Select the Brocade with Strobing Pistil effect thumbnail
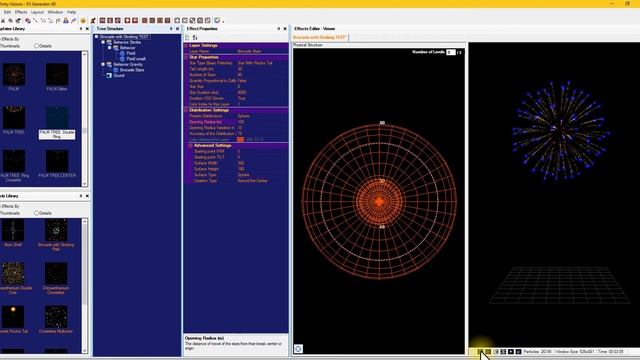Image resolution: width=640 pixels, height=360 pixels. (x=56, y=230)
